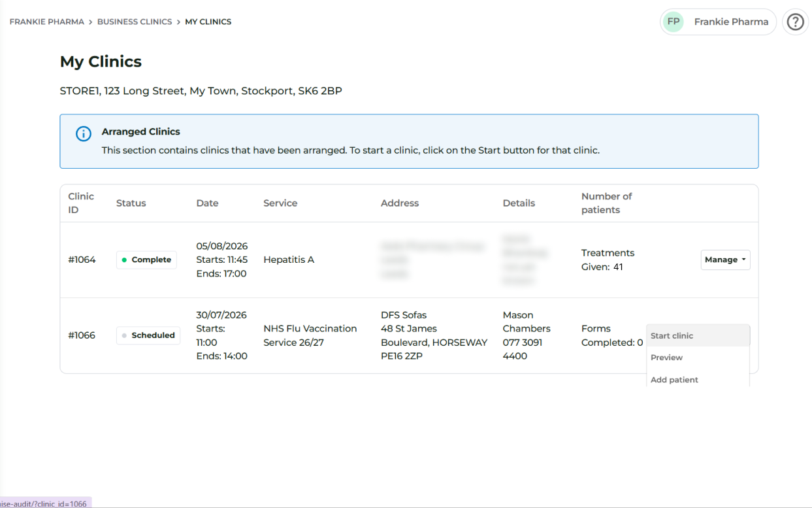Viewport: 812px width, 508px height.
Task: Click the info icon in Arranged Clinics banner
Action: point(84,134)
